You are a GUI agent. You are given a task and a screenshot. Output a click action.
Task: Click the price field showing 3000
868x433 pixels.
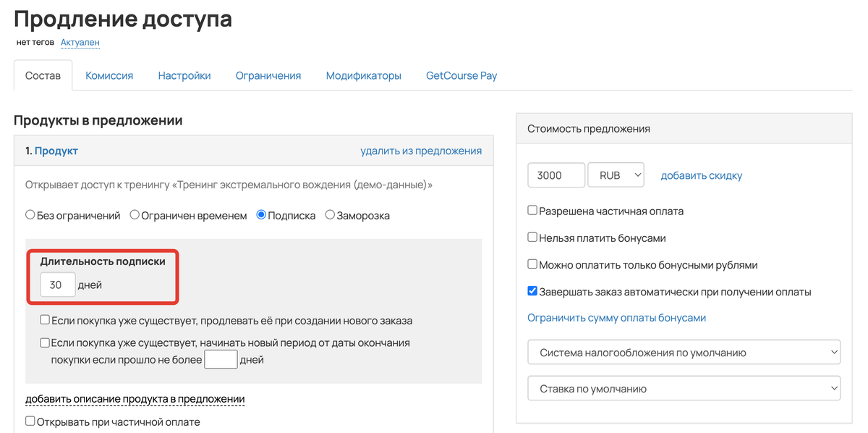coord(556,175)
